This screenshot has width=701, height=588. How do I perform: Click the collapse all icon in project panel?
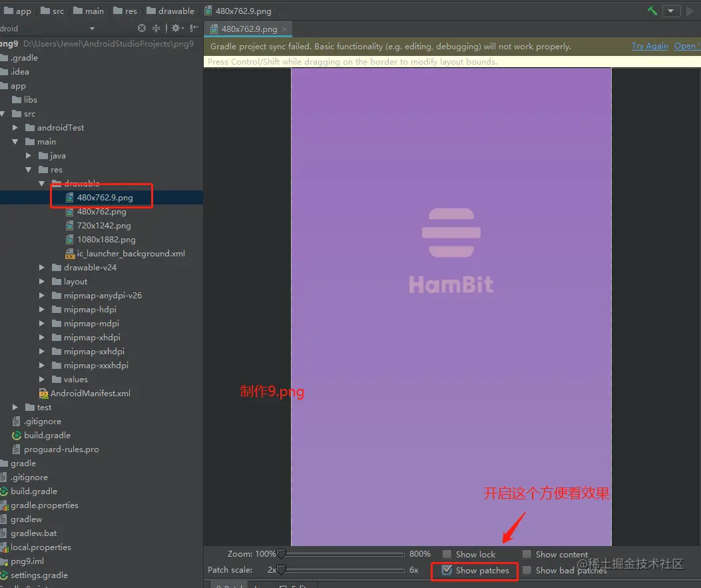point(156,28)
